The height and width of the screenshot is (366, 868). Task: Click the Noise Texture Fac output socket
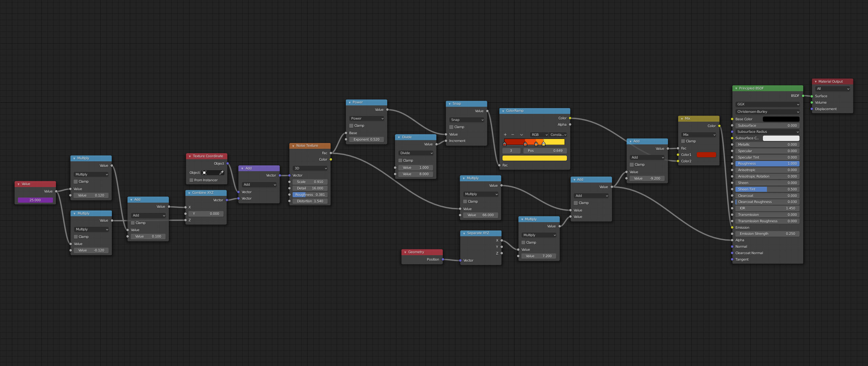[331, 153]
